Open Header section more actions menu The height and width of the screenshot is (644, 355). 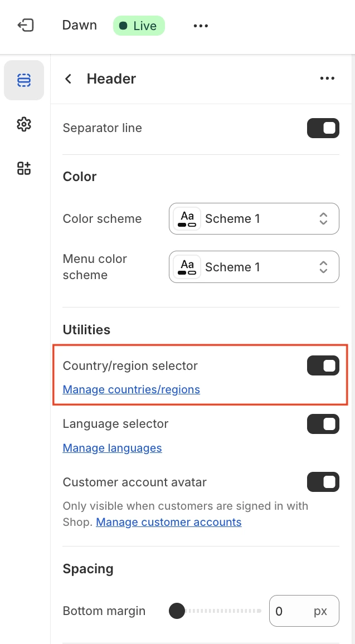(x=327, y=79)
